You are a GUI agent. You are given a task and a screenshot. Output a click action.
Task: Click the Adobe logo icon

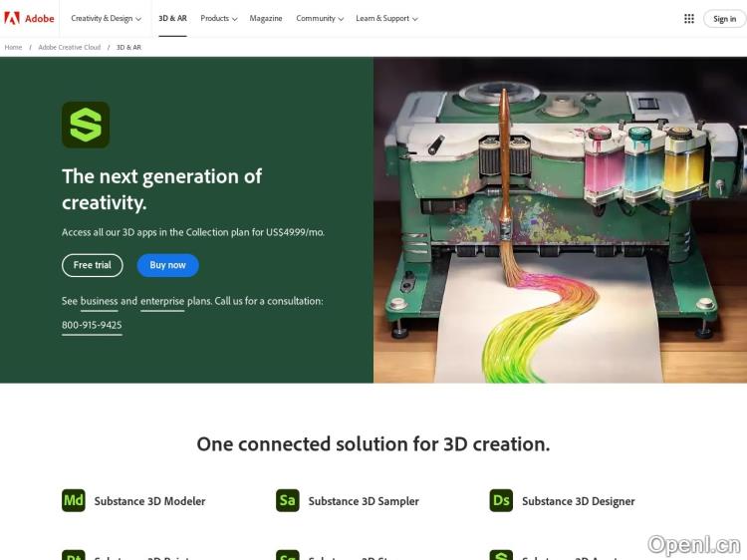12,18
